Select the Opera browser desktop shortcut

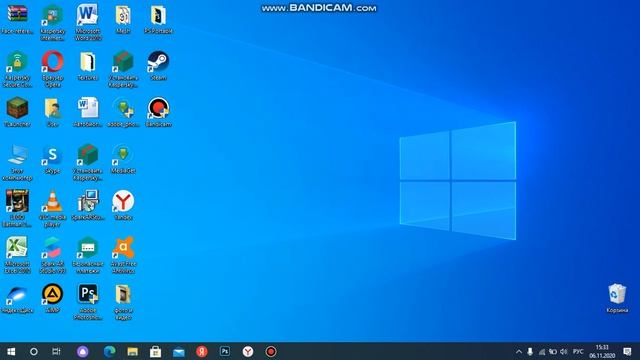[x=52, y=69]
